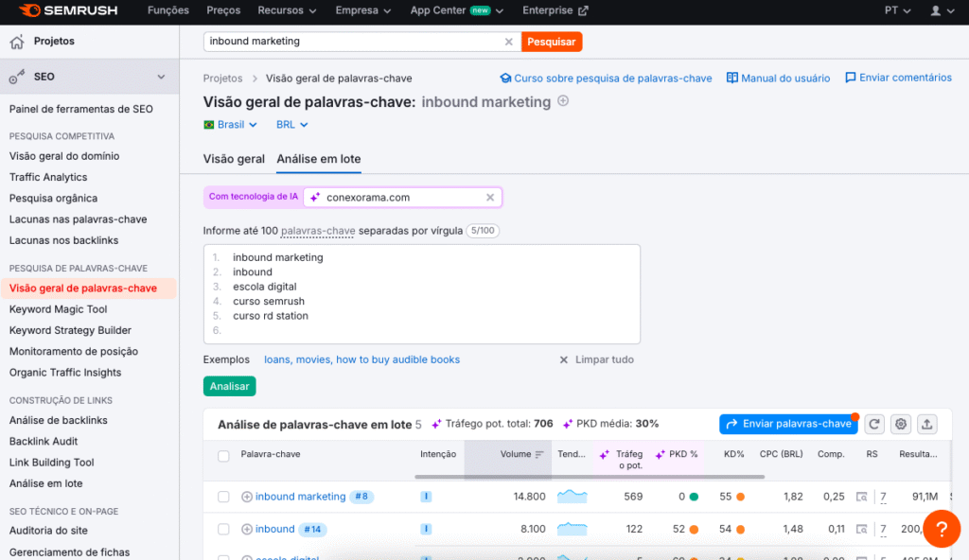Open table settings gear icon
Screen dimensions: 969x560
coord(901,424)
